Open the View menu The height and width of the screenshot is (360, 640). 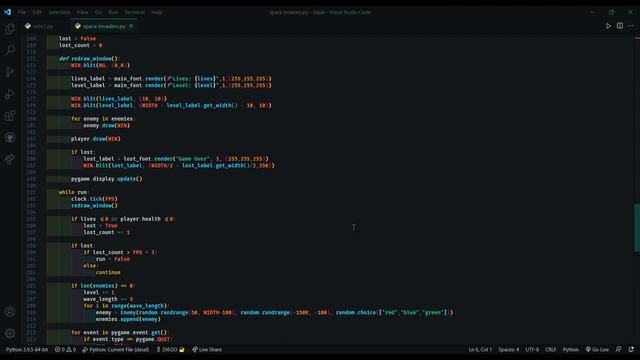82,12
